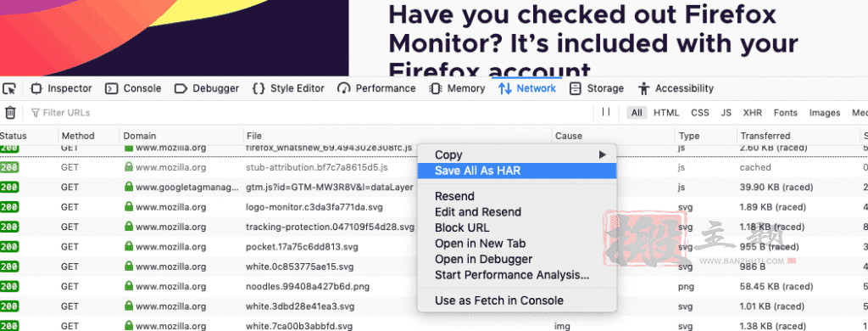Pause network recording button
Viewport: 868px width, 331px height.
point(606,112)
